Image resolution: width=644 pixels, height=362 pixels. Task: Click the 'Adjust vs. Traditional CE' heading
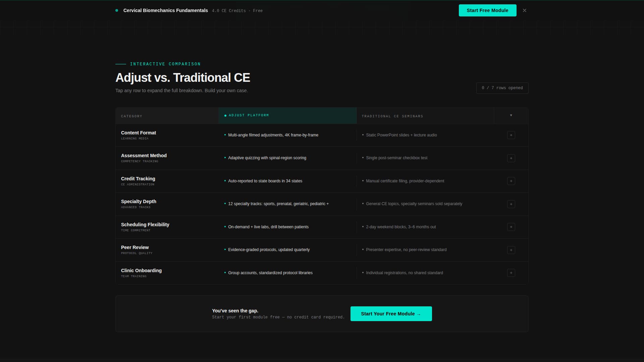pos(183,77)
